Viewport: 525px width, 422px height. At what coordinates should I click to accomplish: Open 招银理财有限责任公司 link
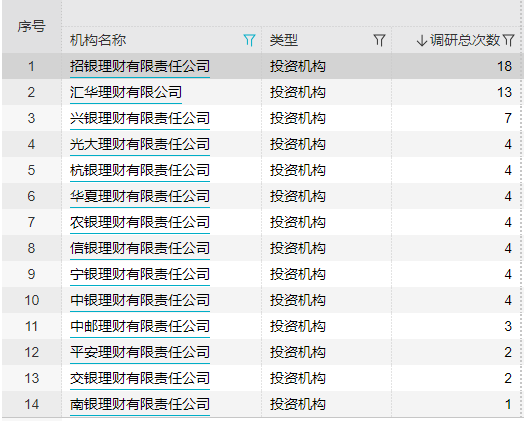tap(140, 66)
